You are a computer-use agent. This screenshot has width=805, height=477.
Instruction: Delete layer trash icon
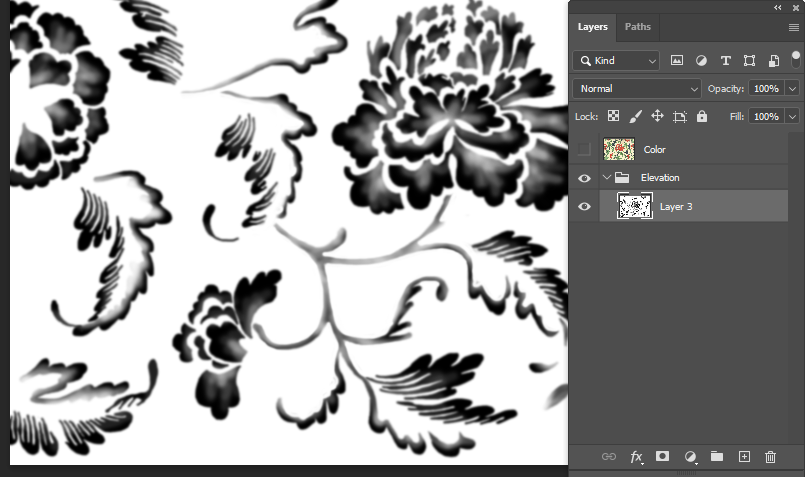[770, 456]
